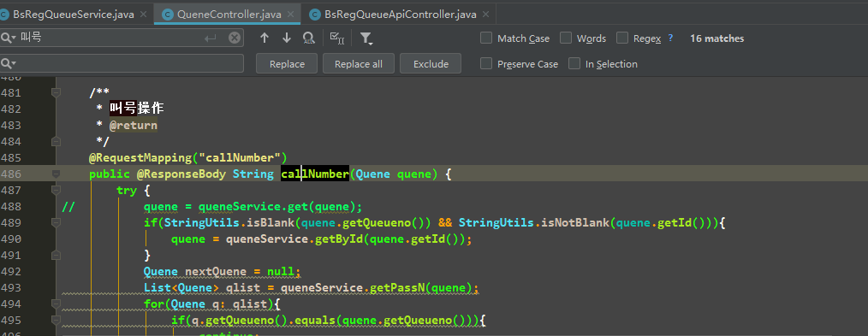Click the @return tag in Javadoc
The height and width of the screenshot is (336, 868).
tap(133, 126)
